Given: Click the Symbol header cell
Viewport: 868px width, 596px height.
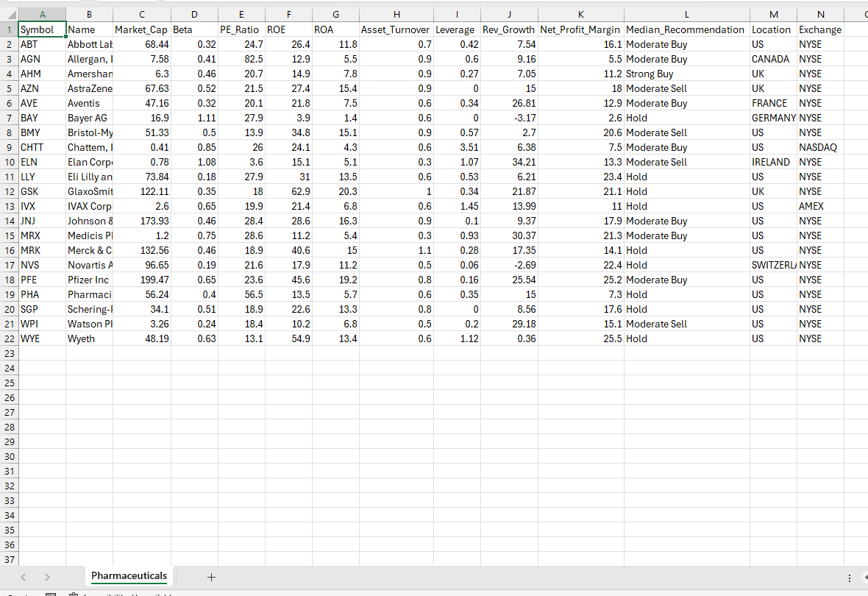Looking at the screenshot, I should (x=42, y=29).
